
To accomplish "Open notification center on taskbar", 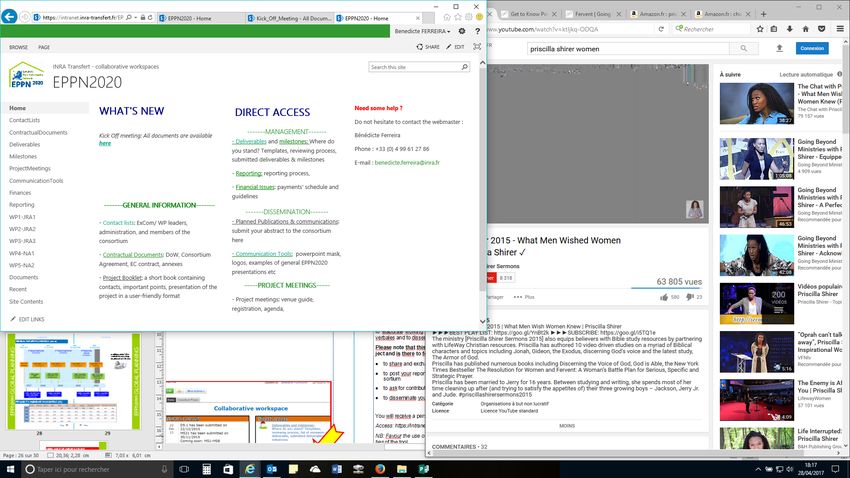I will [x=837, y=469].
